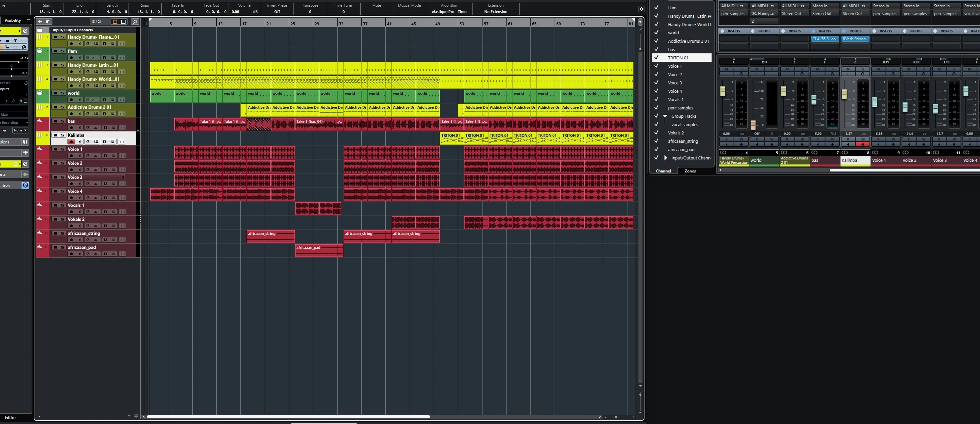This screenshot has width=980, height=424.
Task: Uncheck visibility of Voice 3 in the channel list
Action: click(x=656, y=82)
